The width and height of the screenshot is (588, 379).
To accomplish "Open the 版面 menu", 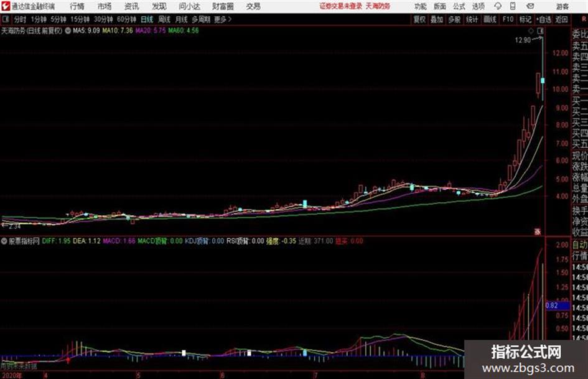I will (x=440, y=6).
